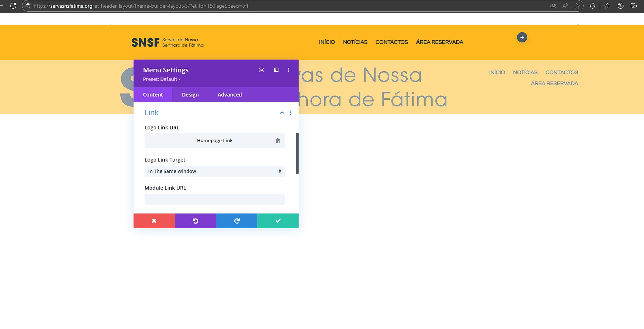
Task: Click the browser reload icon
Action: pos(13,6)
